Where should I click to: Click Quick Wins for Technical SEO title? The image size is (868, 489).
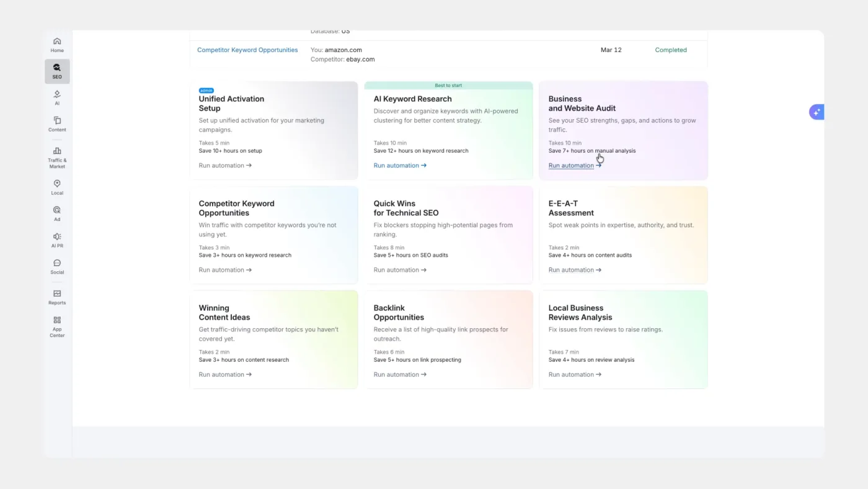[x=406, y=208]
